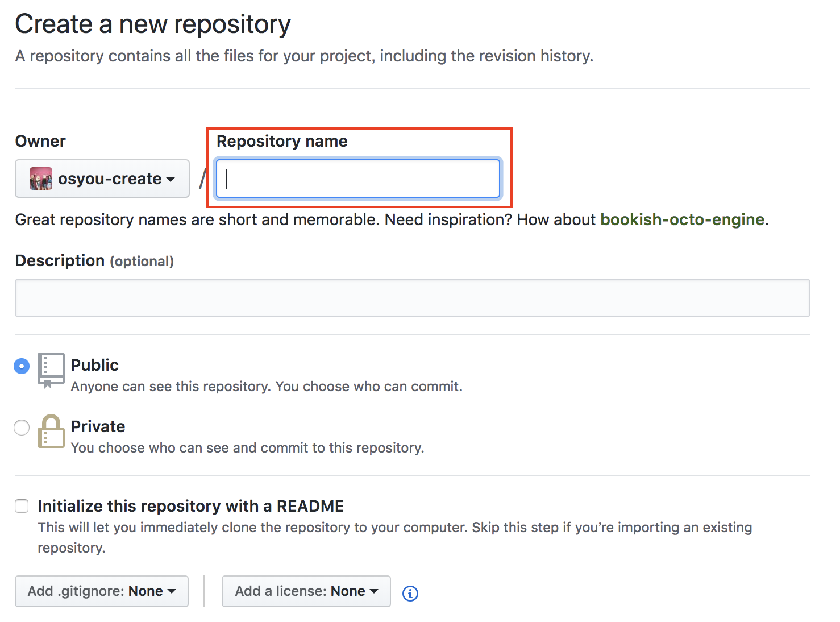Open the license info circle icon

410,593
